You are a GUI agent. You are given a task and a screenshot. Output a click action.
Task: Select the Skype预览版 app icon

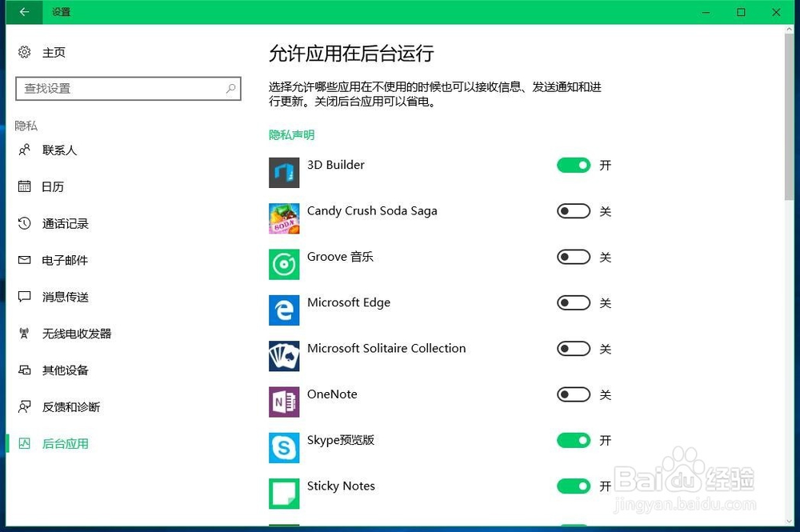(284, 447)
